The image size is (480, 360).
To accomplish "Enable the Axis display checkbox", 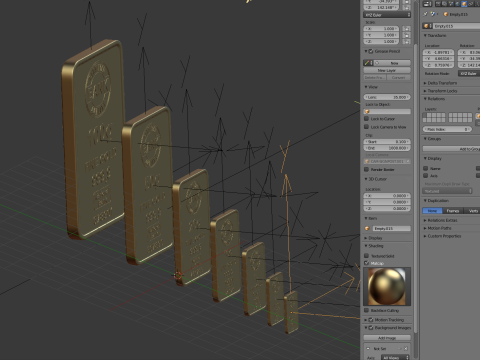I will click(425, 175).
